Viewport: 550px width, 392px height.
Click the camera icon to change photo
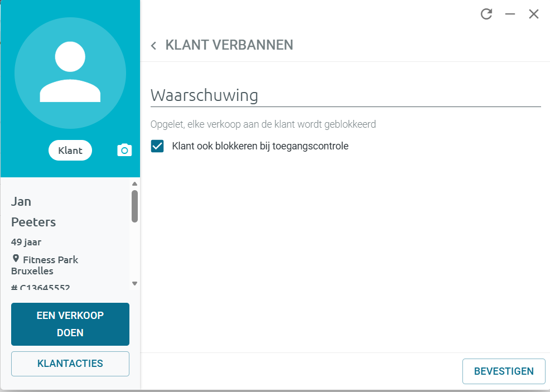(x=124, y=150)
